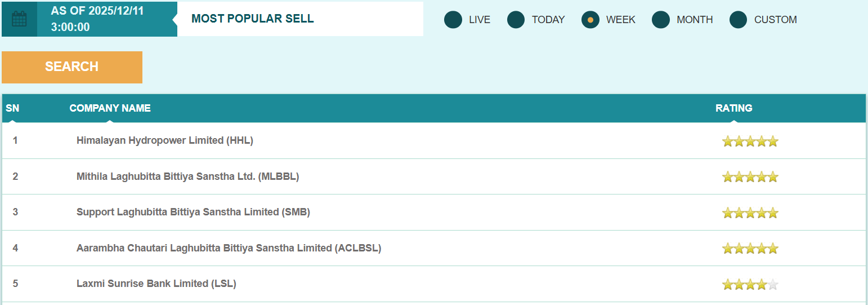Sort by the COMPANY NAME column header

[110, 108]
